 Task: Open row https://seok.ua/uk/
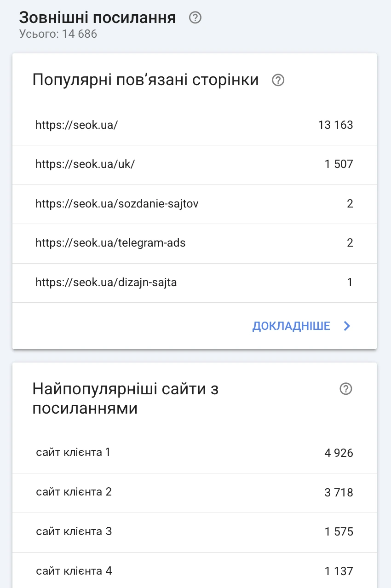(195, 165)
